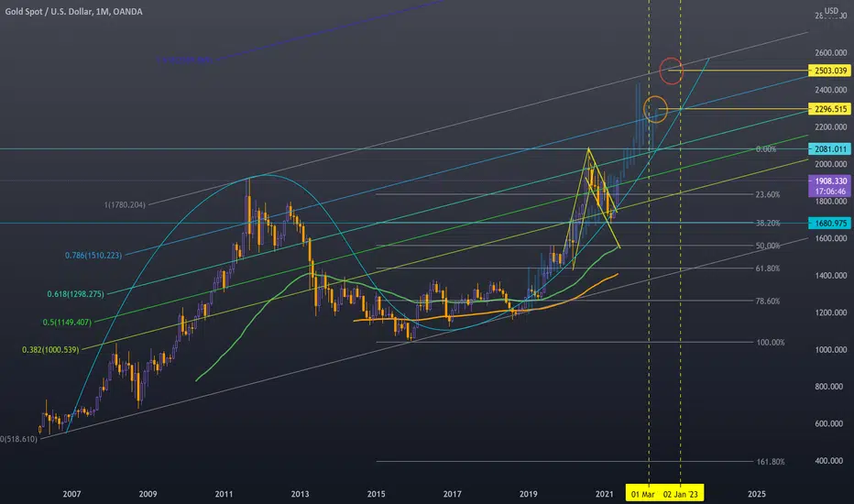The width and height of the screenshot is (854, 504).
Task: Click the 50.00% Fibonacci retracement label
Action: coord(768,246)
